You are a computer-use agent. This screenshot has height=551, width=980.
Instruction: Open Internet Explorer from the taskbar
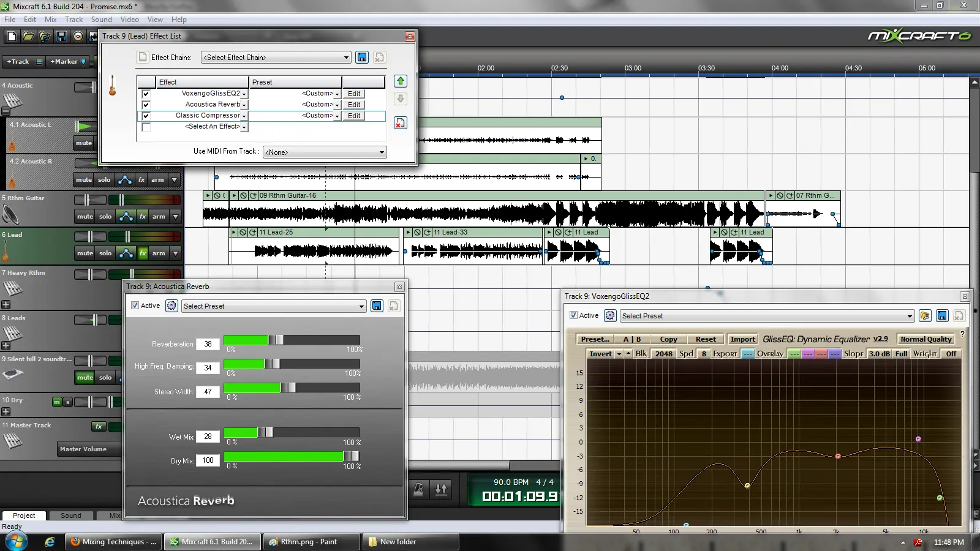pyautogui.click(x=50, y=542)
